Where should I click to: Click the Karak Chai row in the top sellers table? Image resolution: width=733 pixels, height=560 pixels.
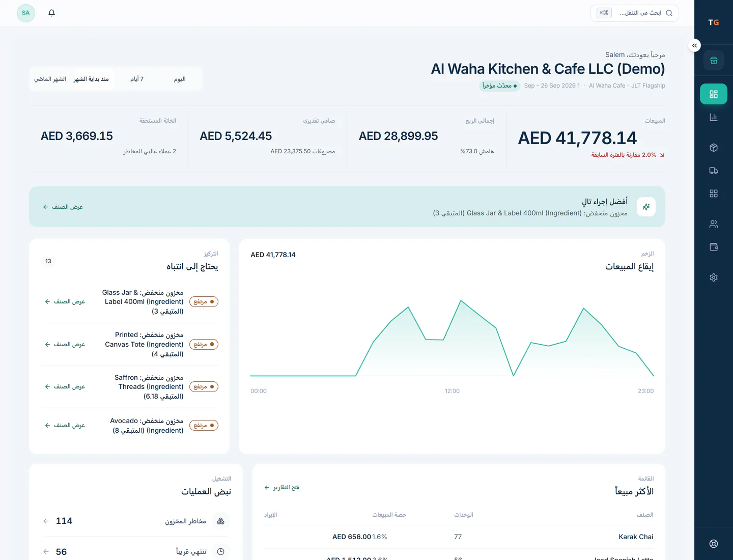(459, 537)
